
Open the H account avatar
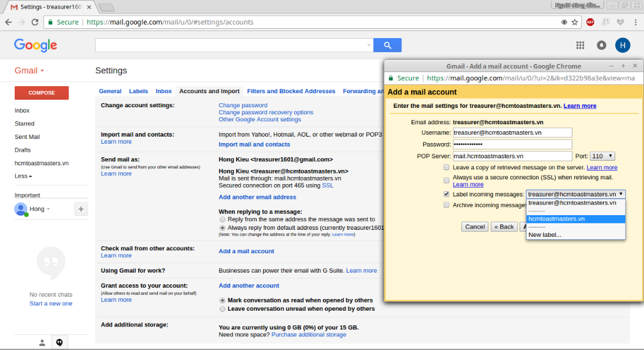623,45
